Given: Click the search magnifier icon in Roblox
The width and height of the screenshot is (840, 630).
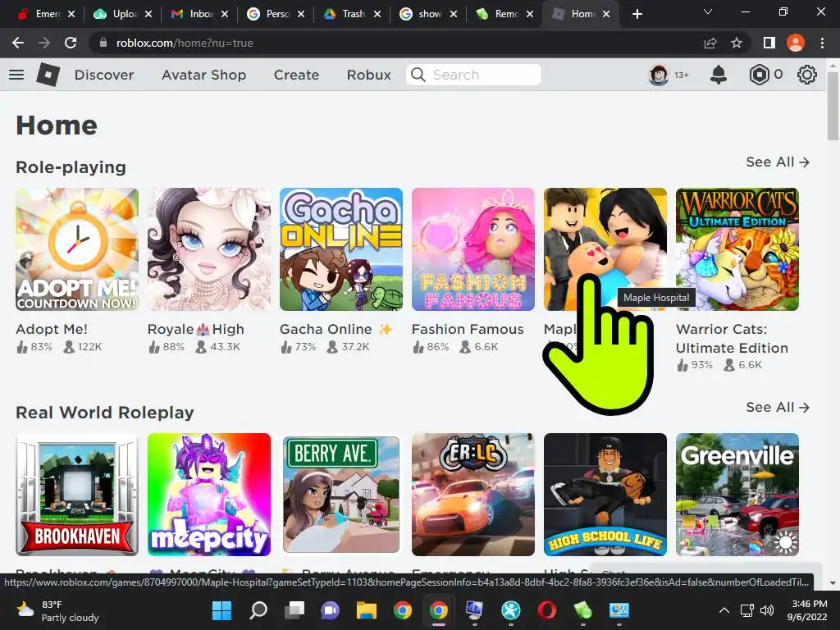Looking at the screenshot, I should click(x=418, y=75).
